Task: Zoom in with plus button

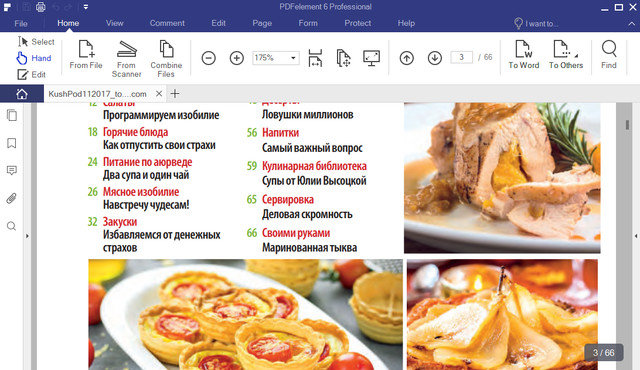Action: click(x=237, y=58)
